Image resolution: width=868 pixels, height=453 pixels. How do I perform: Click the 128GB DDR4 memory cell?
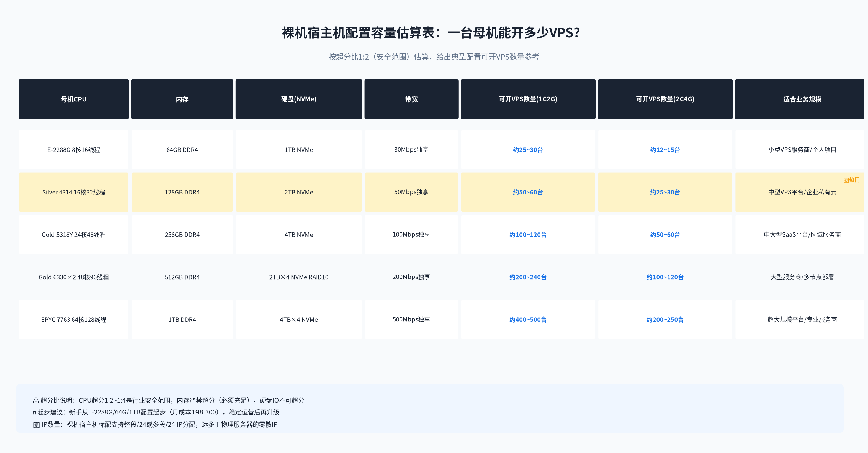[x=182, y=192]
